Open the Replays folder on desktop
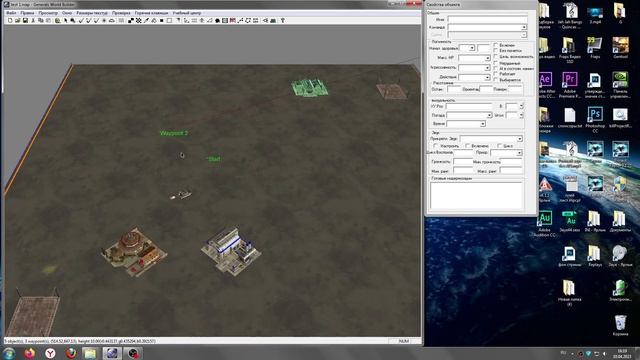 (595, 256)
